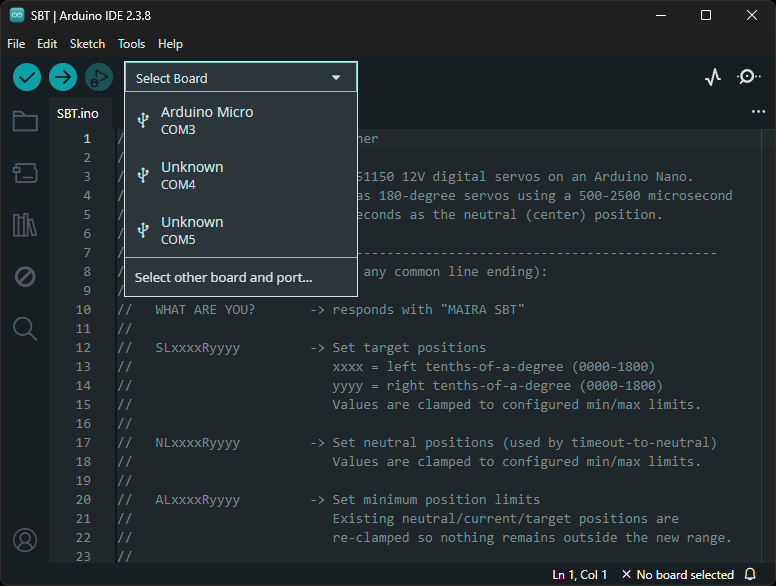Open the Debug panel in sidebar

(25, 277)
